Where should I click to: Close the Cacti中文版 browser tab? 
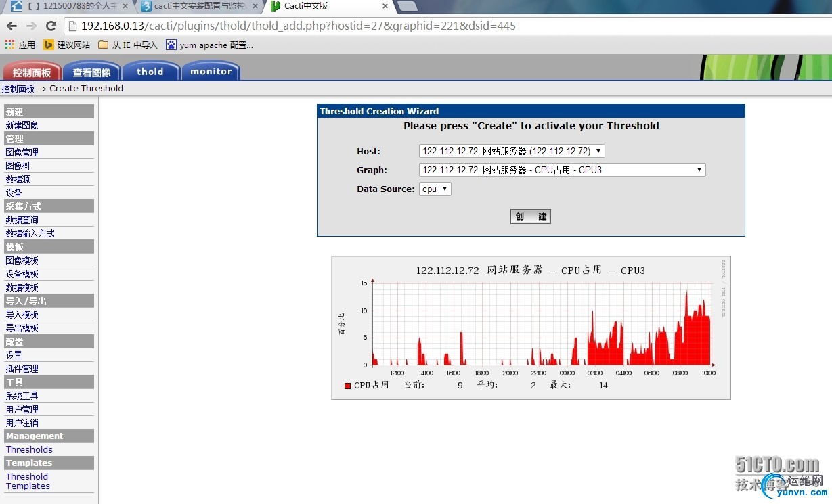coord(385,6)
